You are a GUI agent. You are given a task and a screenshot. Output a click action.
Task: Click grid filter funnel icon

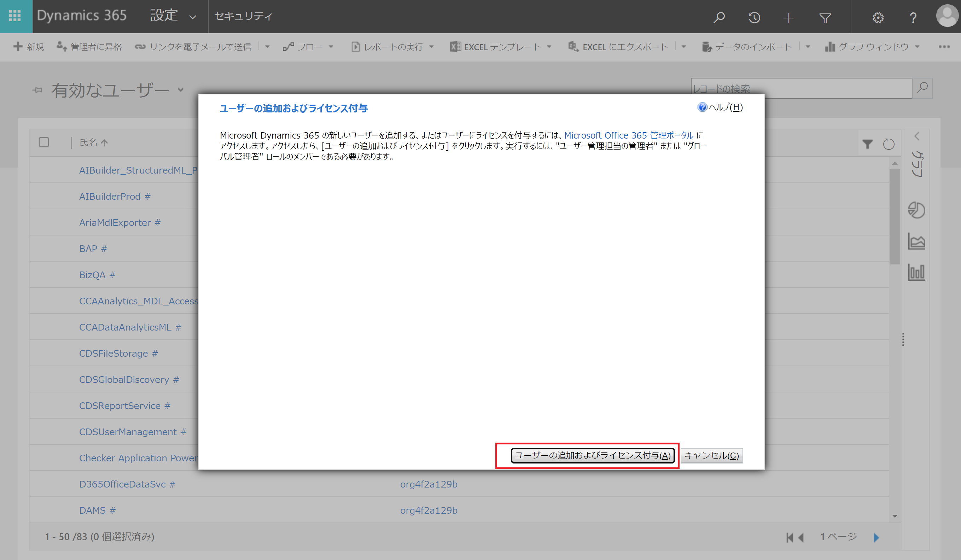868,144
